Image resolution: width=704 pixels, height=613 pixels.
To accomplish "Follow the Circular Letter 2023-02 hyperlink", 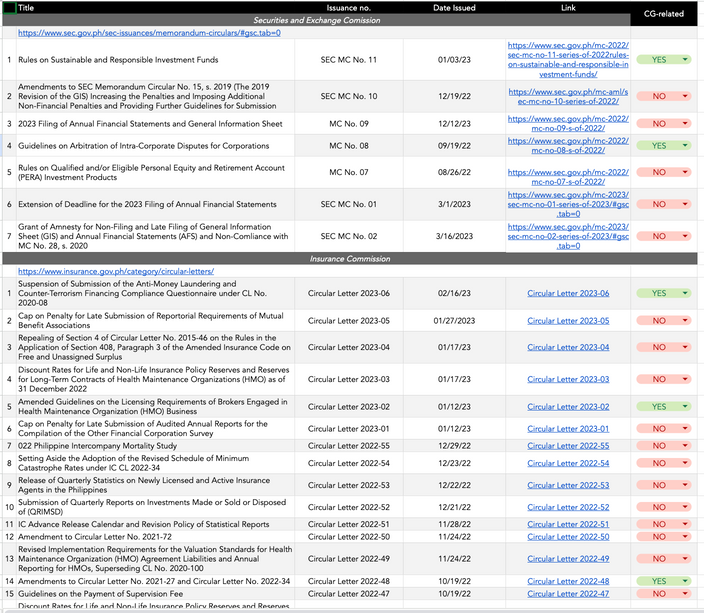I will (x=568, y=407).
